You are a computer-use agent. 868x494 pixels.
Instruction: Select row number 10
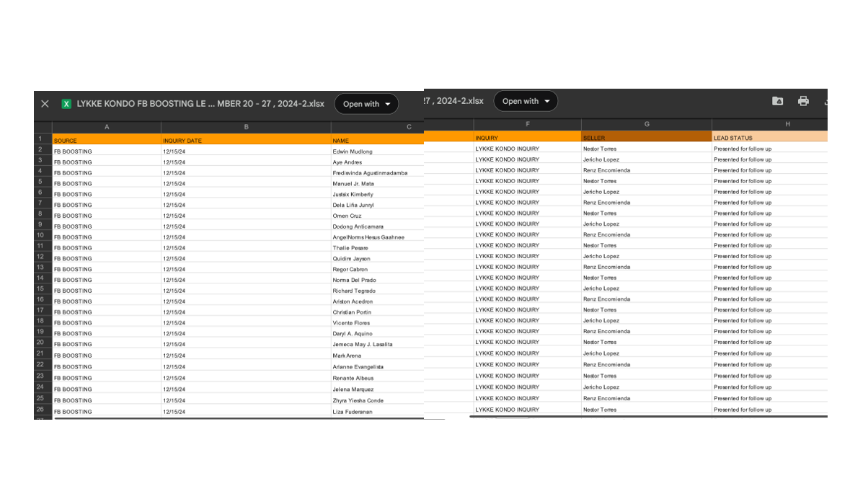point(43,235)
